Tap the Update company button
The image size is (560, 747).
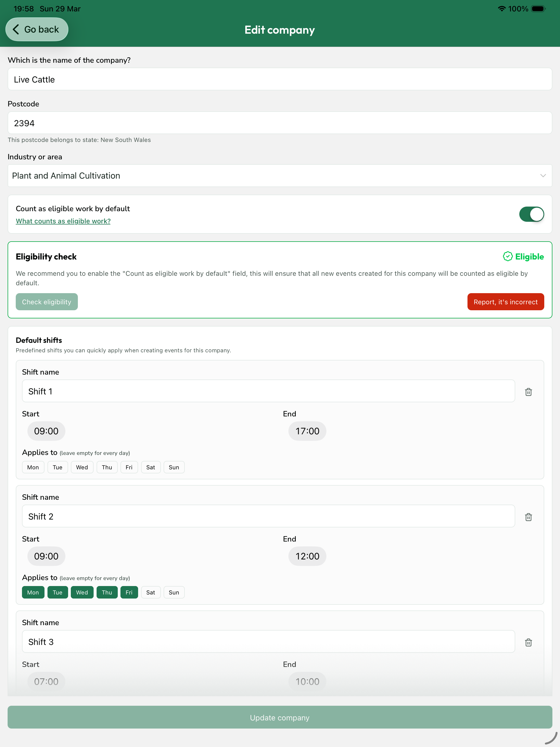[x=280, y=717]
